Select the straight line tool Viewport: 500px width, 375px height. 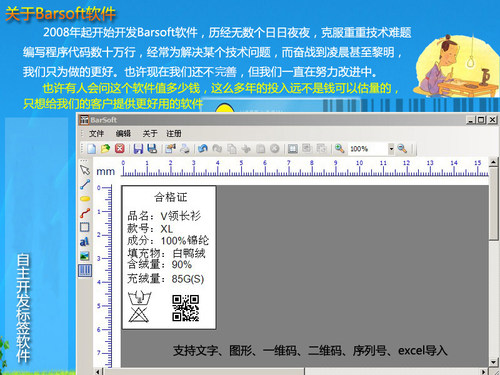(x=85, y=184)
